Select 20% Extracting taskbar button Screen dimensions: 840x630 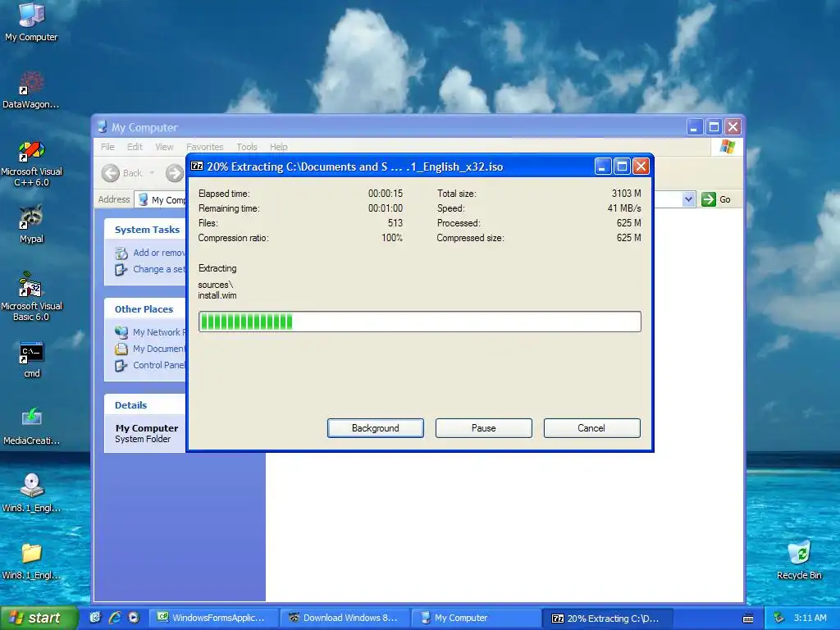click(x=608, y=619)
